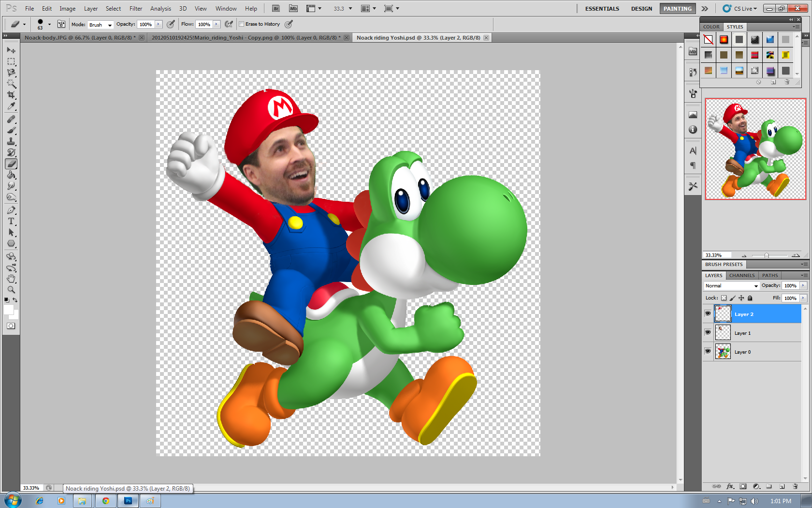Screen dimensions: 812x508
Task: Select the Eraser tool
Action: pyautogui.click(x=11, y=164)
